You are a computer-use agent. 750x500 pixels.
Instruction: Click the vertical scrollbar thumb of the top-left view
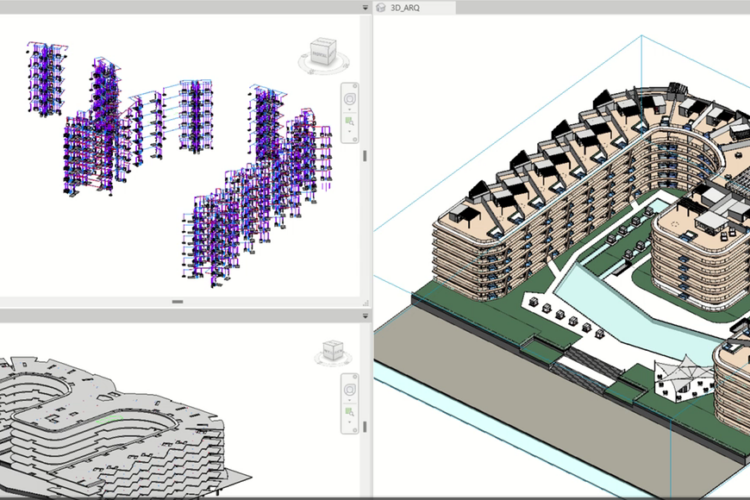pyautogui.click(x=364, y=157)
